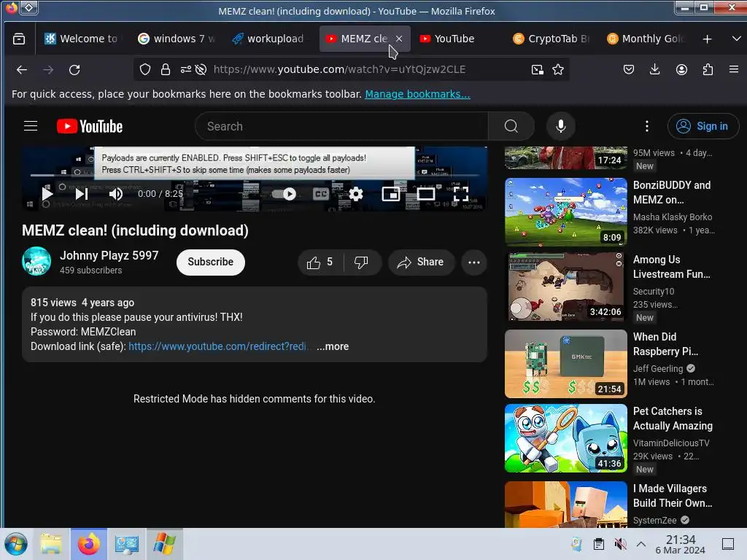This screenshot has width=747, height=560.
Task: Click the YouTube logo
Action: tap(90, 126)
